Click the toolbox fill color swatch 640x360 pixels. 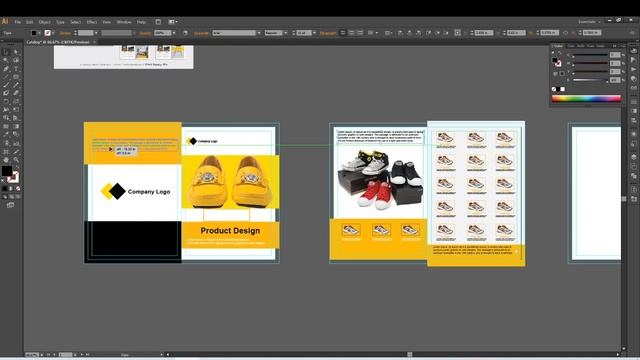point(7,171)
